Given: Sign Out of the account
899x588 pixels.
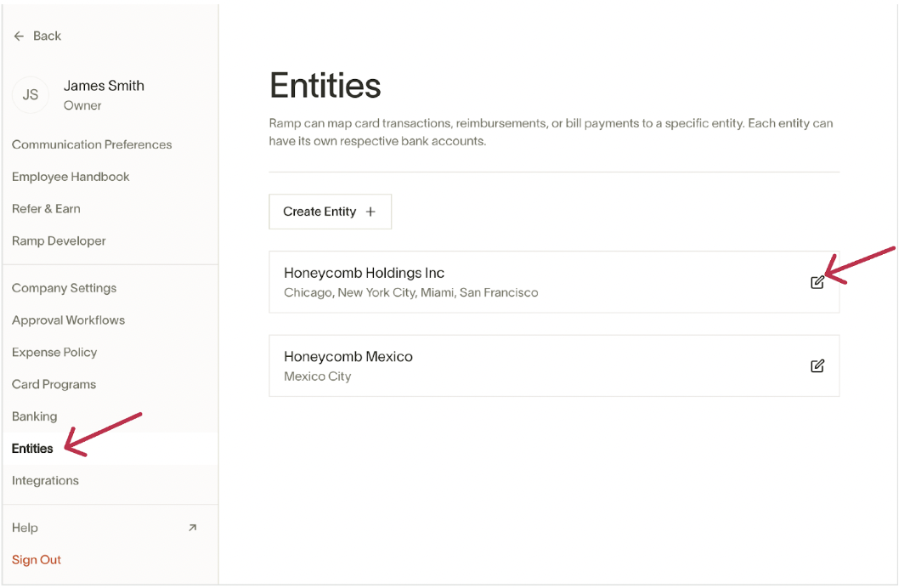Looking at the screenshot, I should [37, 559].
